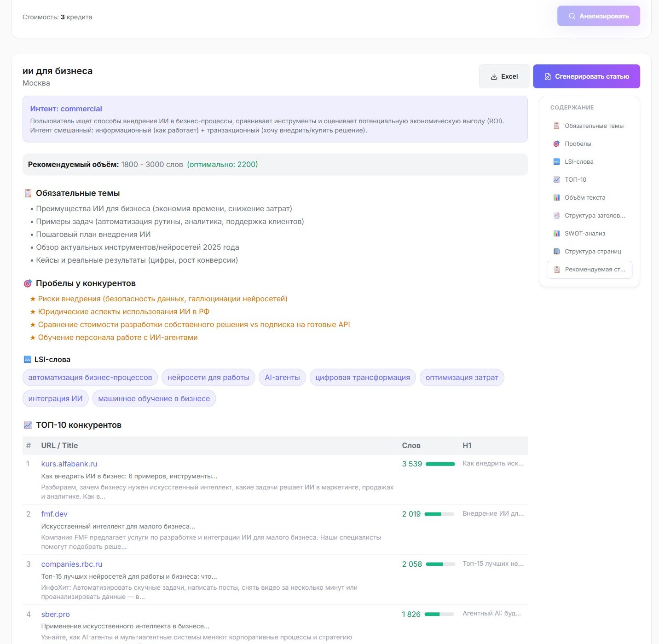Select Рекомендуемая ст... contents item
Screen dimensions: 659x644
(589, 270)
